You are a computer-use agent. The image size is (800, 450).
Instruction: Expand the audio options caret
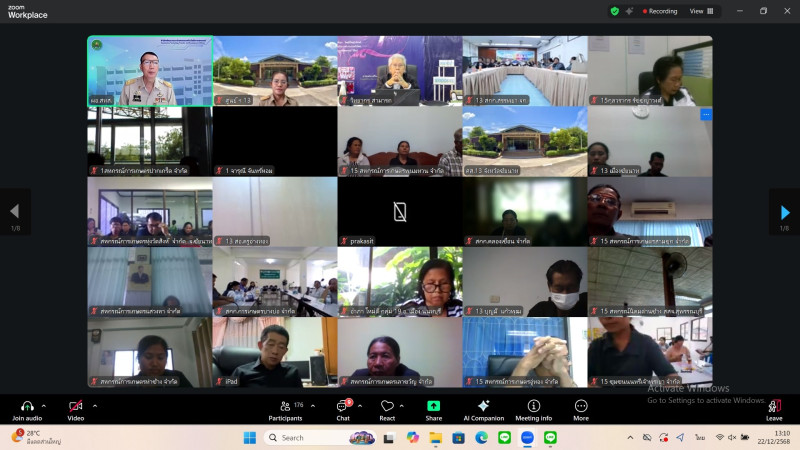[x=44, y=405]
